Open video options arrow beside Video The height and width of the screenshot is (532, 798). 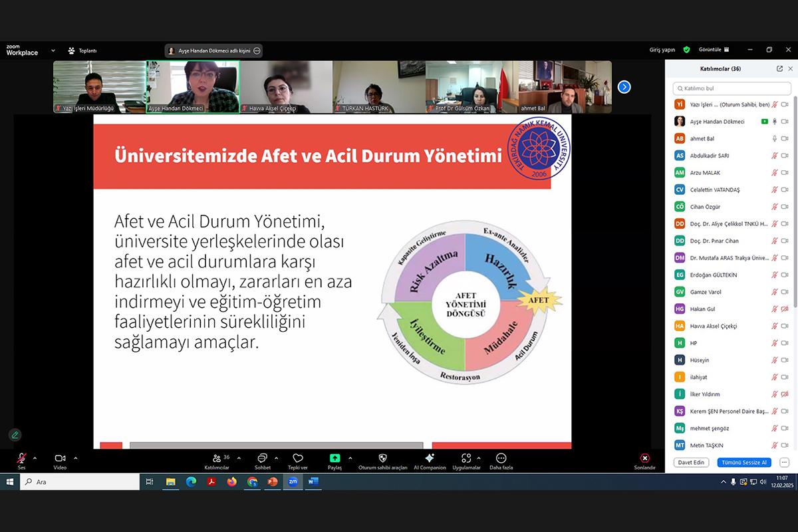(75, 458)
